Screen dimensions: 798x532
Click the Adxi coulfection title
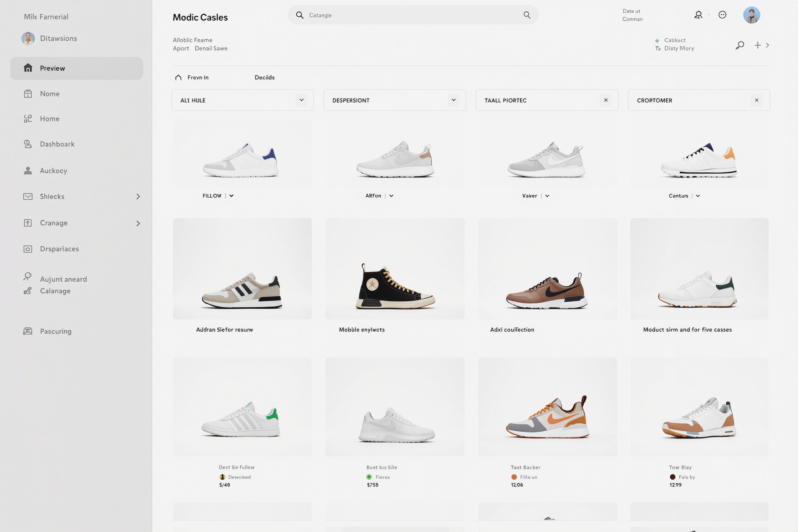click(512, 329)
